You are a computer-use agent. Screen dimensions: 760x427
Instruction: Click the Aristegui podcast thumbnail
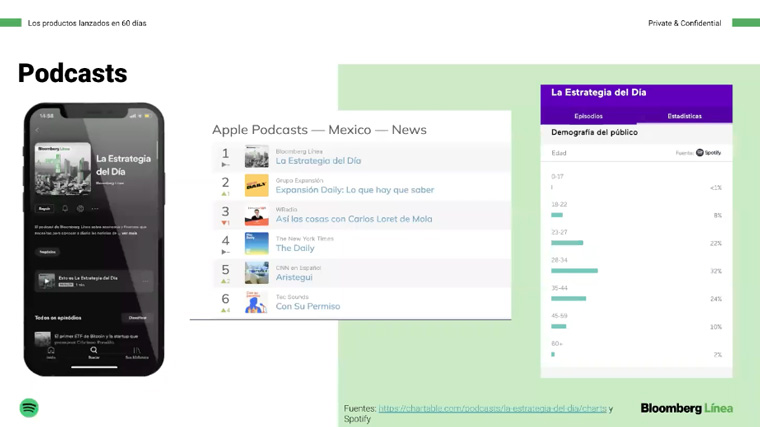tap(256, 273)
